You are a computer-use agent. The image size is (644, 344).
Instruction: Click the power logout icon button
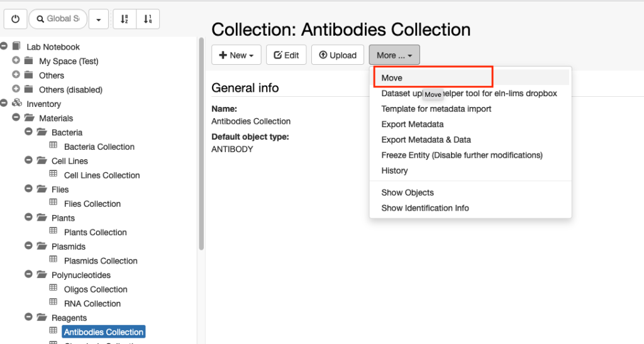16,19
